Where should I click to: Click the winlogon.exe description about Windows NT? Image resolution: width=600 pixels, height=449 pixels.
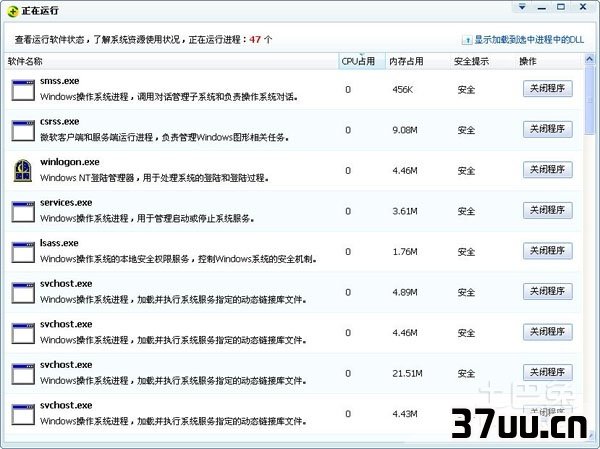[x=155, y=178]
